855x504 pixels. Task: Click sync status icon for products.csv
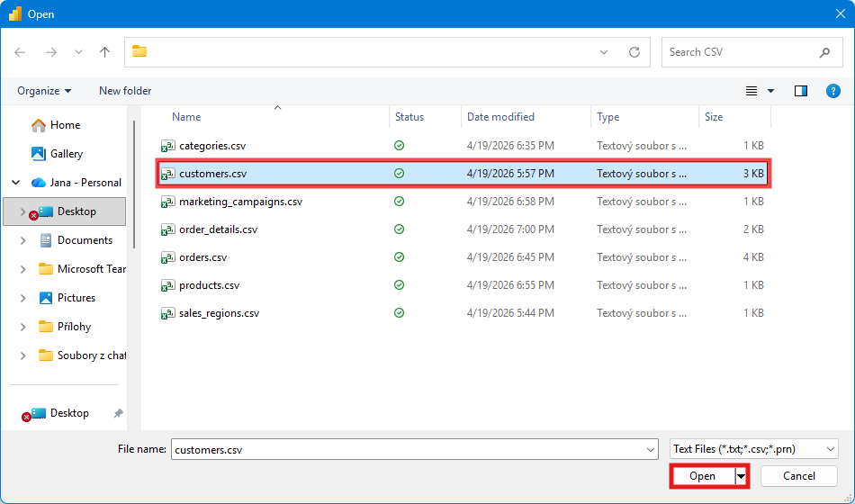[399, 284]
